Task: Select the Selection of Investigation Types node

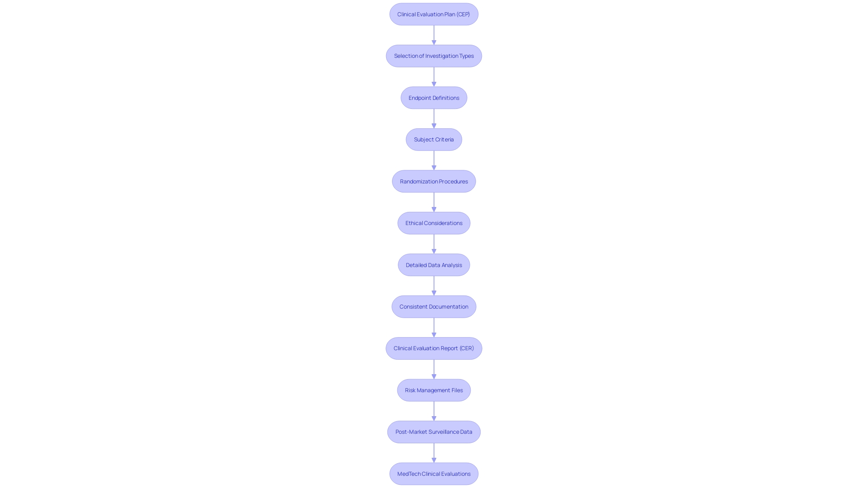Action: click(x=434, y=56)
